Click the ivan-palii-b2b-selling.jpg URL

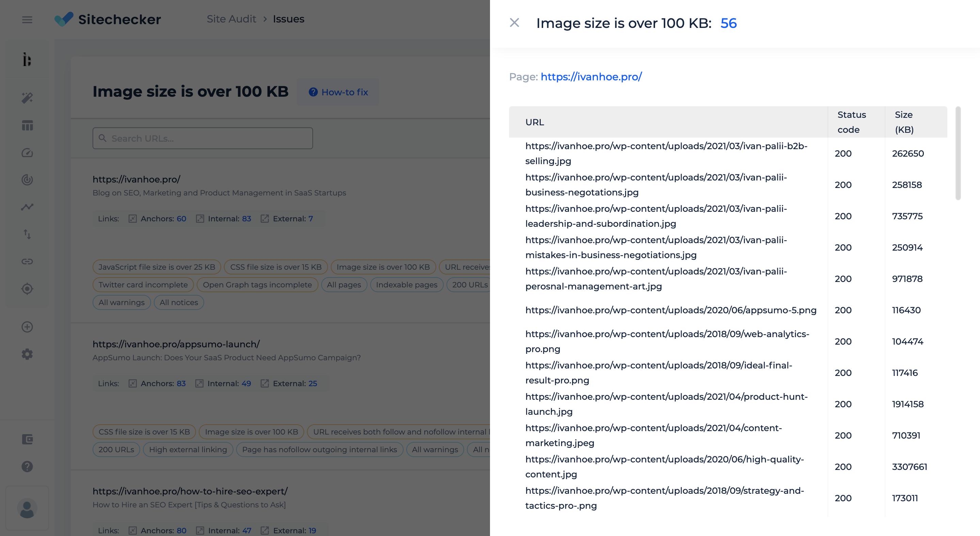click(666, 154)
